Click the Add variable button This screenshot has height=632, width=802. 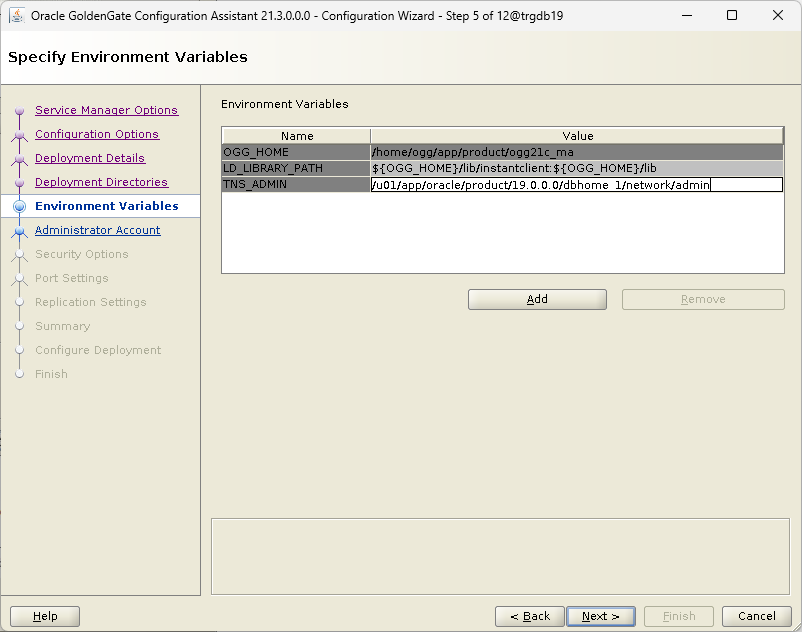coord(537,299)
